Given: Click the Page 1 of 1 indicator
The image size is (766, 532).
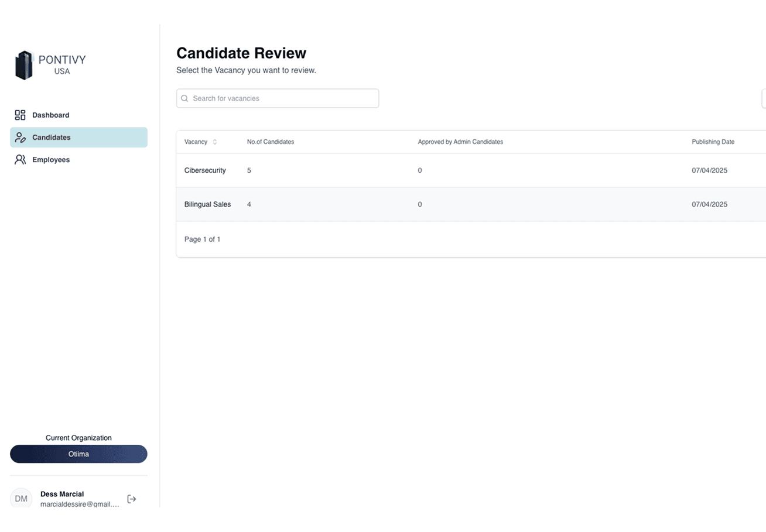Looking at the screenshot, I should click(x=202, y=239).
